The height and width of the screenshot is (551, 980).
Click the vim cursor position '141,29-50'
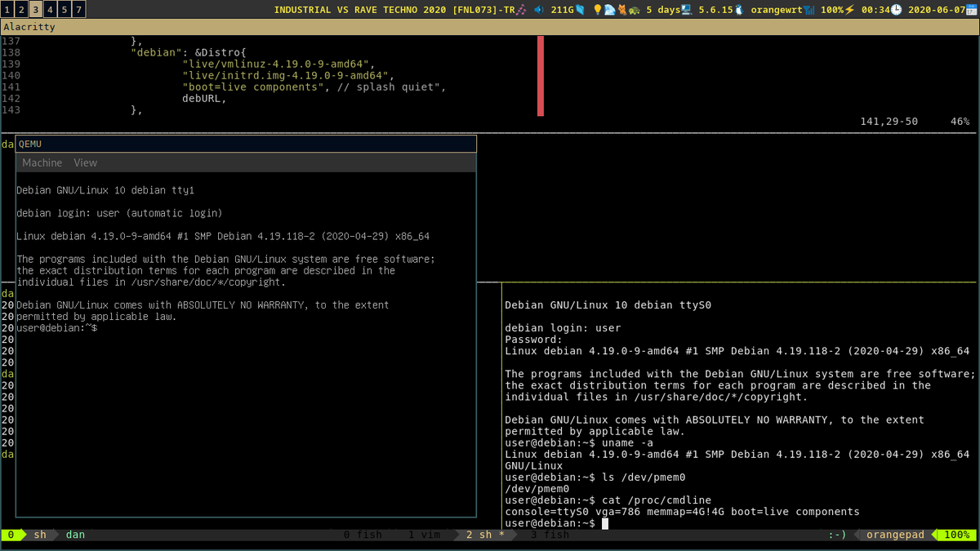point(889,121)
